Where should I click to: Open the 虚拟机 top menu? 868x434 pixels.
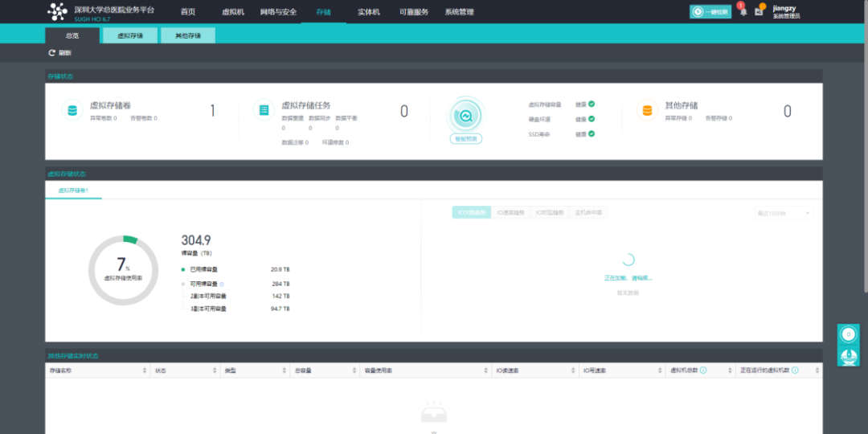[x=232, y=11]
